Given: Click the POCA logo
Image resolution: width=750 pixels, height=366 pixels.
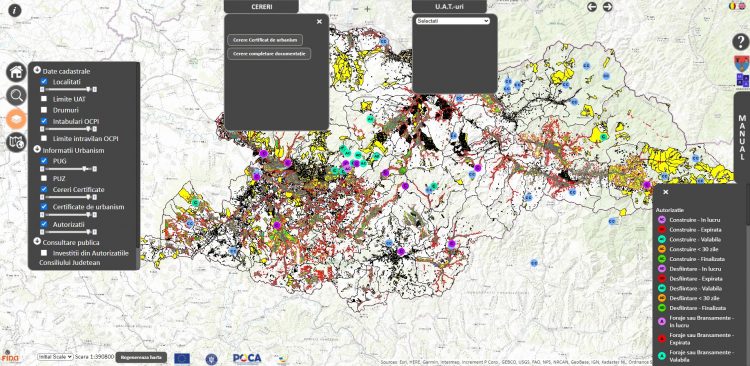Looking at the screenshot, I should (247, 358).
